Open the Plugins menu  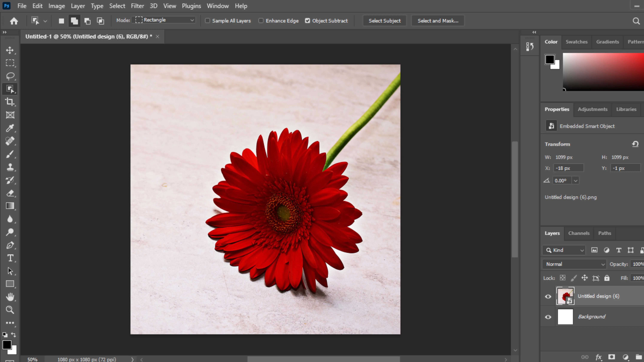191,6
